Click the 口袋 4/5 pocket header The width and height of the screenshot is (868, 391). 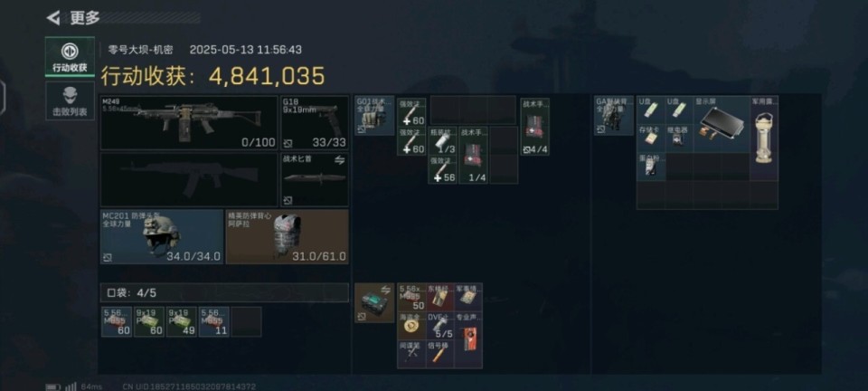(224, 292)
